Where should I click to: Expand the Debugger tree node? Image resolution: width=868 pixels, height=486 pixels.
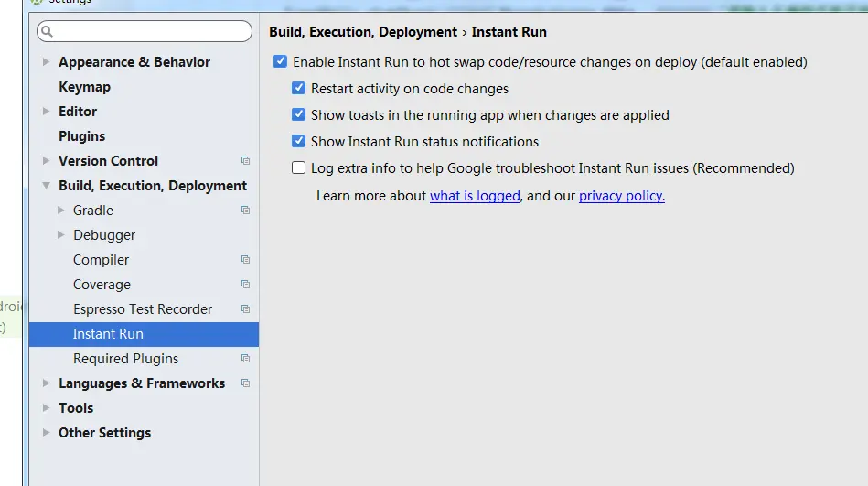61,235
